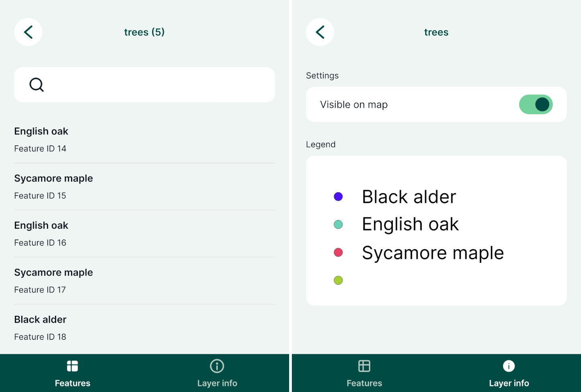The image size is (581, 392).
Task: Open Black alder Feature ID 18
Action: pos(145,328)
